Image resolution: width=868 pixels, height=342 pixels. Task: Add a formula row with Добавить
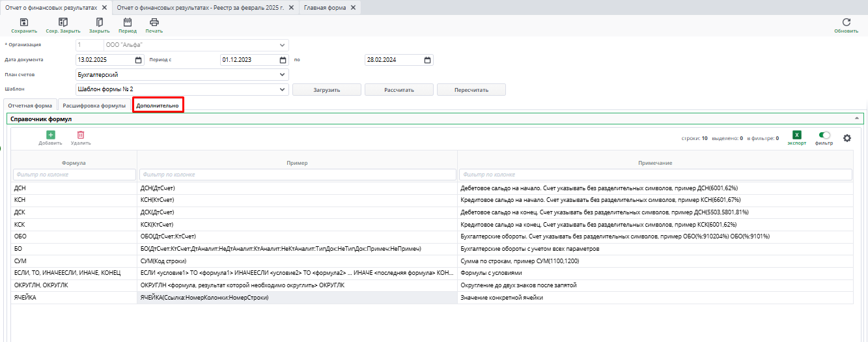click(x=50, y=135)
